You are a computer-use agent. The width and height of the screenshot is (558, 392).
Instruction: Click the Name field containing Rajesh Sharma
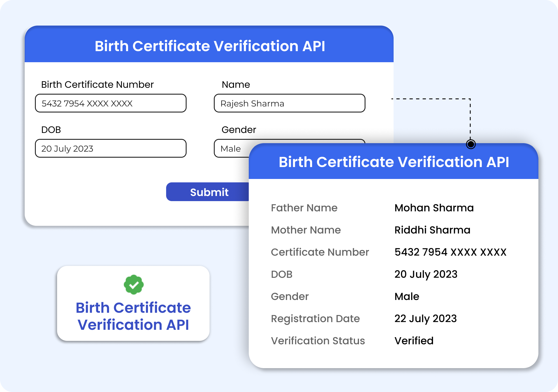289,103
